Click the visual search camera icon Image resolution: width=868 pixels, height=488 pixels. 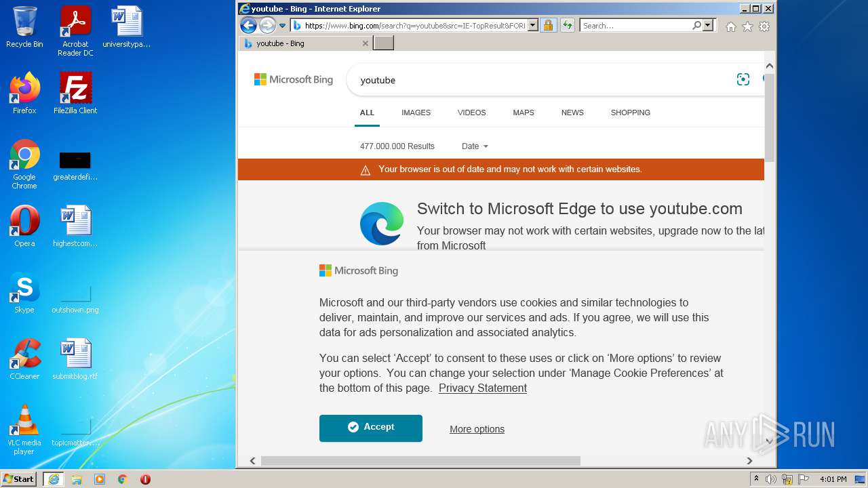pyautogui.click(x=743, y=79)
